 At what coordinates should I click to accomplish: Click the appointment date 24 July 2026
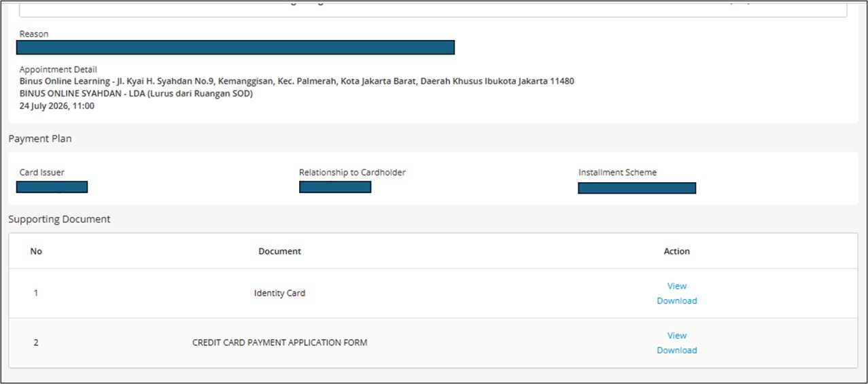tap(47, 106)
